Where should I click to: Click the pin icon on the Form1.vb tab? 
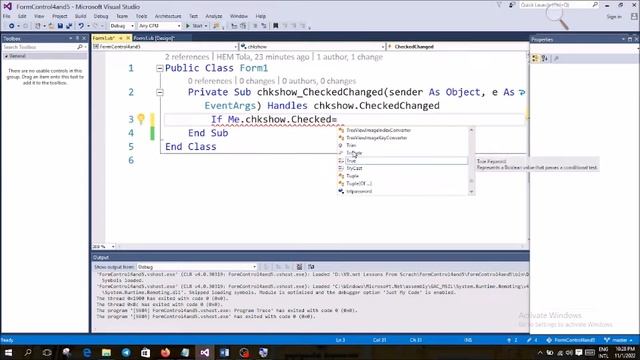click(121, 38)
